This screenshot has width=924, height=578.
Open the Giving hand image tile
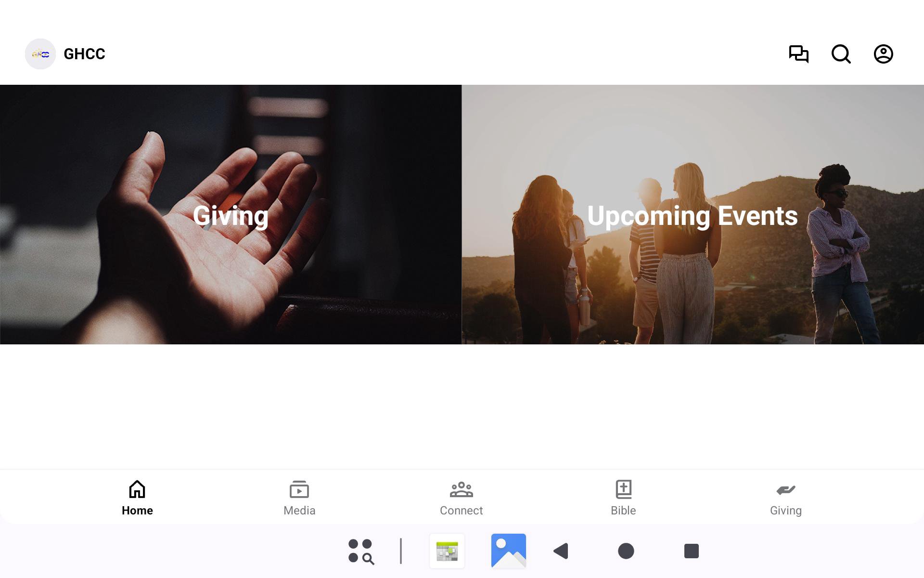point(231,215)
